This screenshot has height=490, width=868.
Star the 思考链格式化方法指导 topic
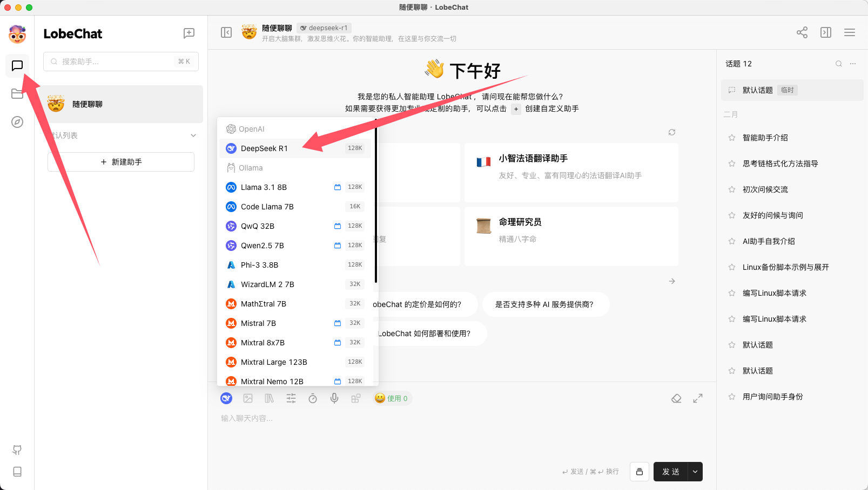tap(732, 164)
